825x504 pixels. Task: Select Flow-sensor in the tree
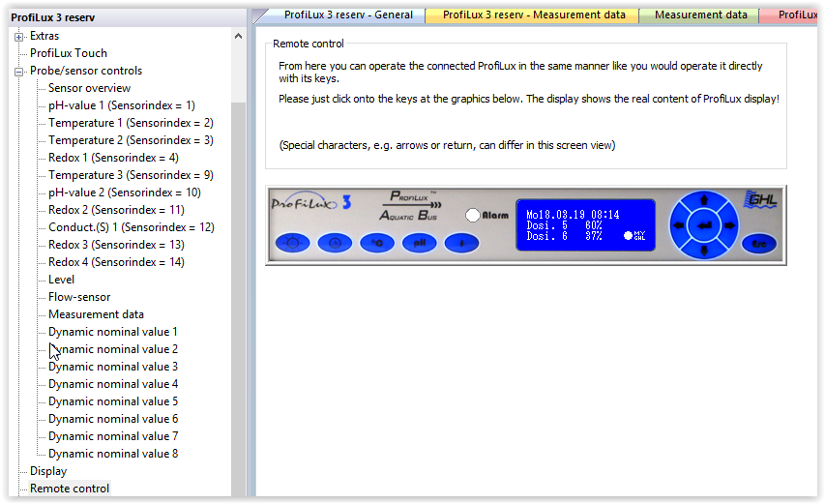tap(79, 297)
